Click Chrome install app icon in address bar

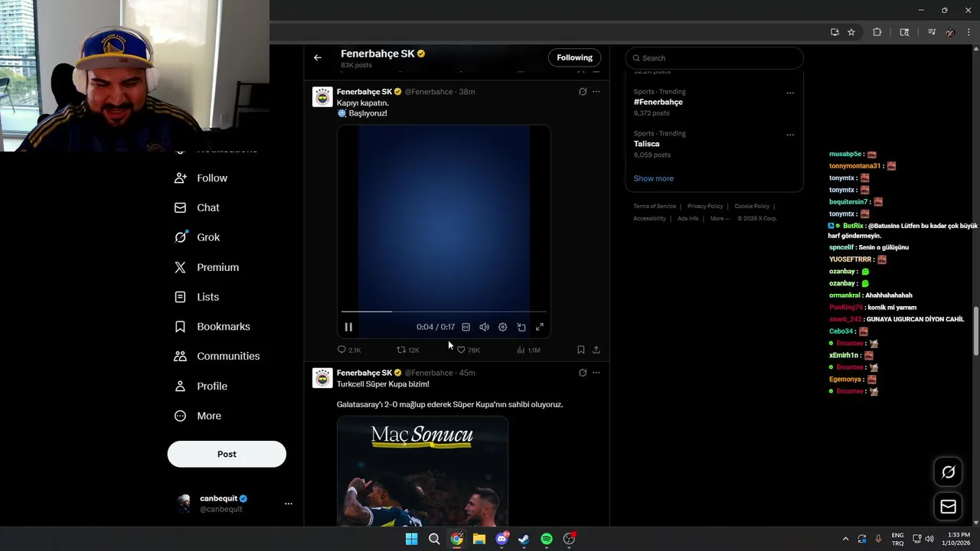835,32
